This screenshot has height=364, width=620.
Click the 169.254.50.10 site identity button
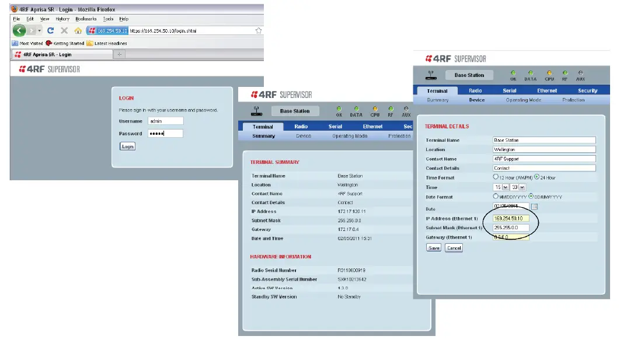click(x=107, y=30)
